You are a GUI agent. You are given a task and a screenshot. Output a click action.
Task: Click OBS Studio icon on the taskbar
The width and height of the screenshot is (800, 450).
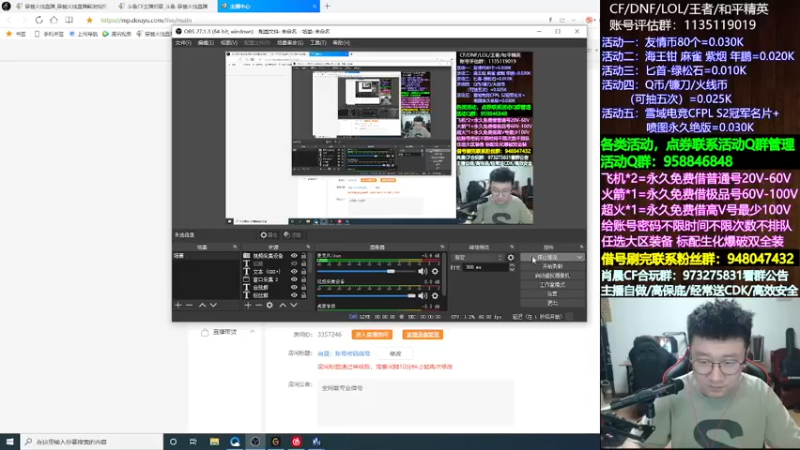coord(255,442)
